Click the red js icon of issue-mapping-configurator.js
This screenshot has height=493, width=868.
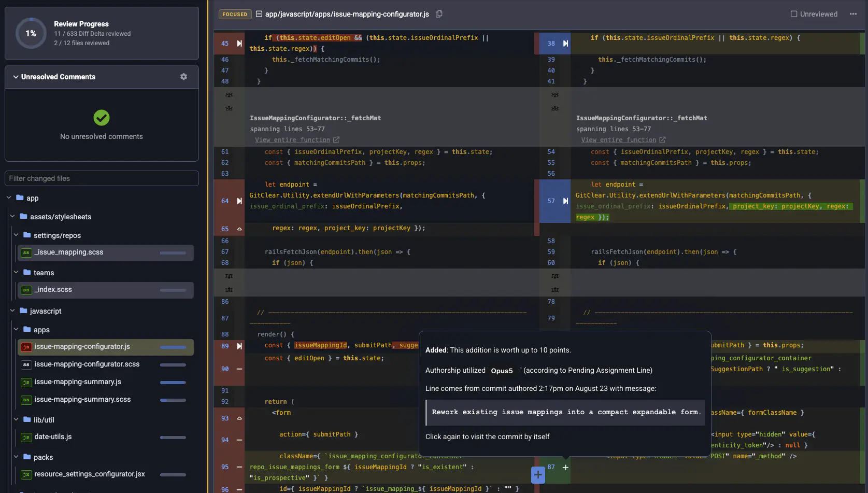26,347
